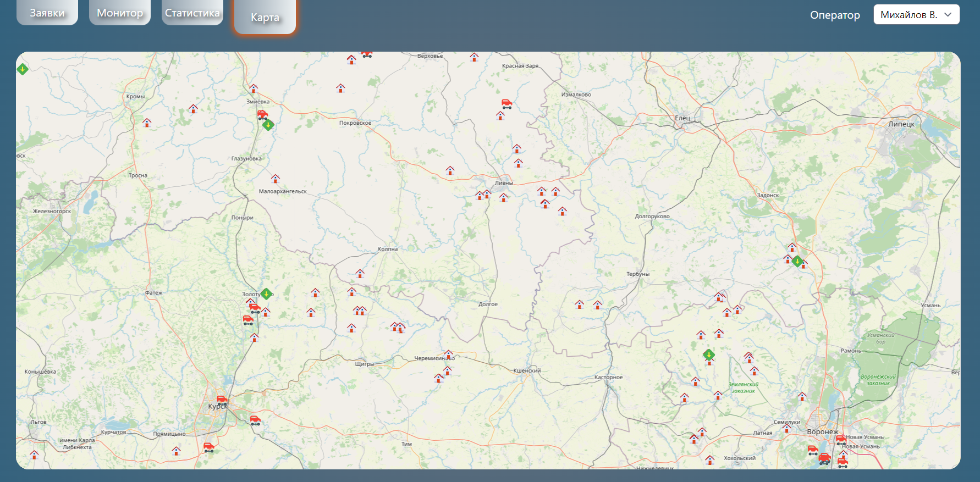The image size is (980, 482).
Task: Select the red car marker on Курск
Action: coord(222,400)
